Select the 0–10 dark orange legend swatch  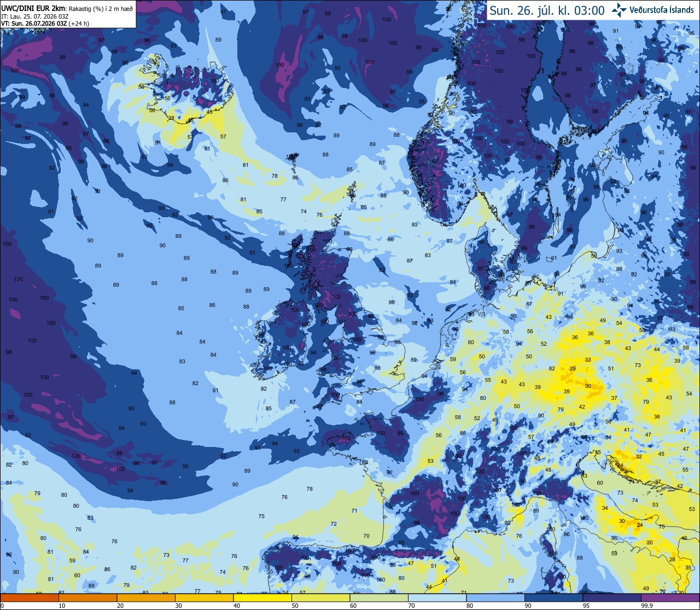[x=30, y=598]
